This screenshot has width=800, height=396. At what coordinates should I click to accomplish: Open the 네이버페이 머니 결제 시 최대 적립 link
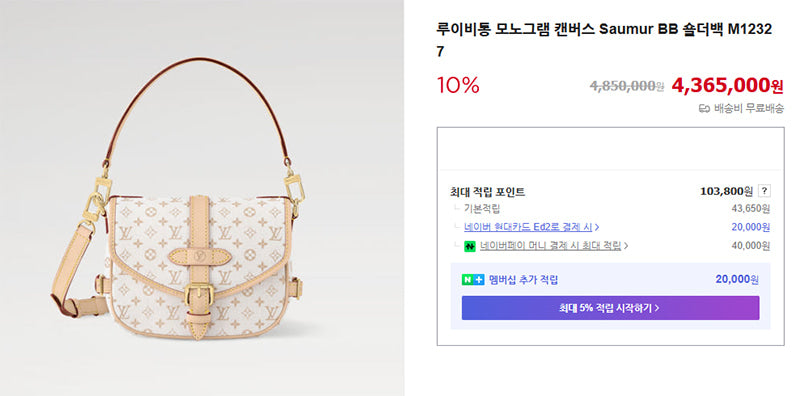tap(551, 246)
